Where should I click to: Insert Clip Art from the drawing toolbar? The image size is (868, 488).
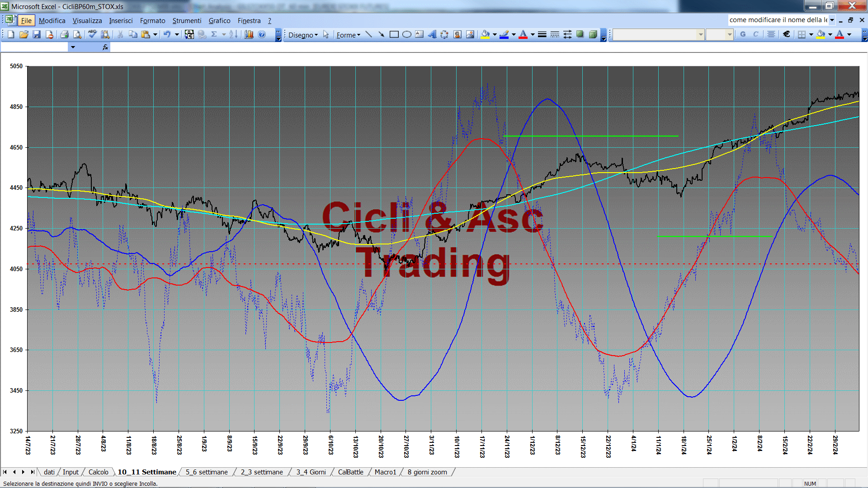pos(458,34)
